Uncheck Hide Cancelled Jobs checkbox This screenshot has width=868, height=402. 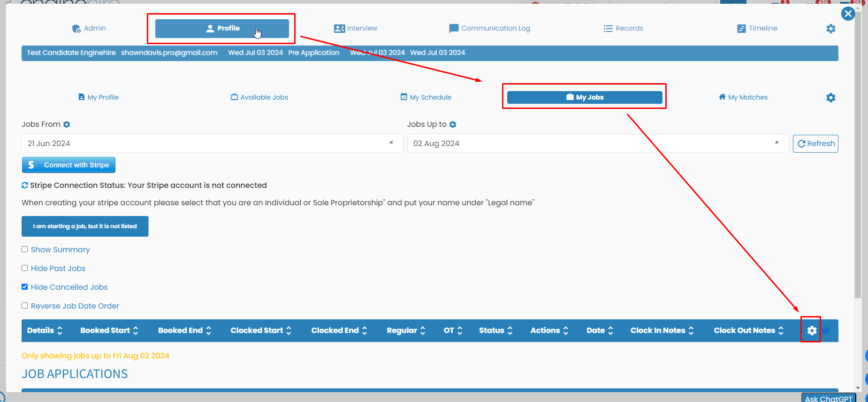[x=25, y=287]
